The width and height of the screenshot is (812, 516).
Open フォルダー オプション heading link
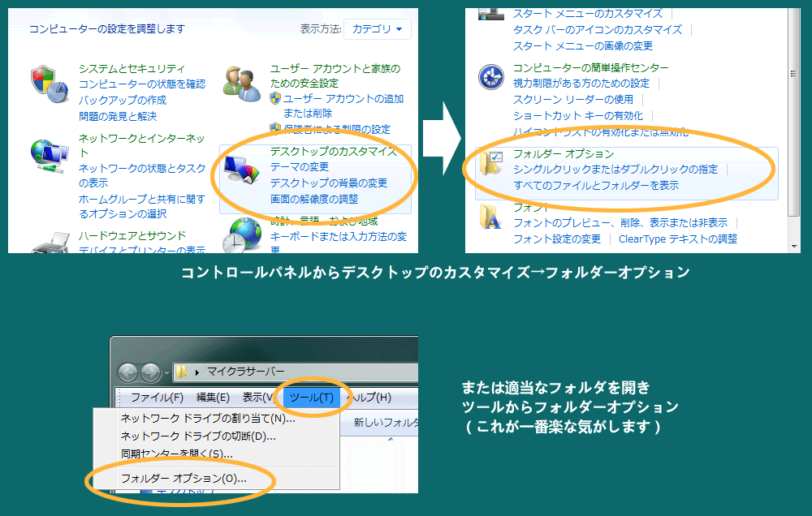564,153
